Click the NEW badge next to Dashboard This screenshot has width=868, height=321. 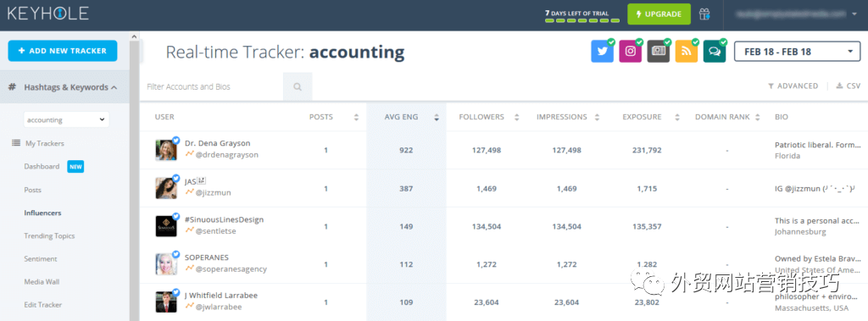coord(75,167)
